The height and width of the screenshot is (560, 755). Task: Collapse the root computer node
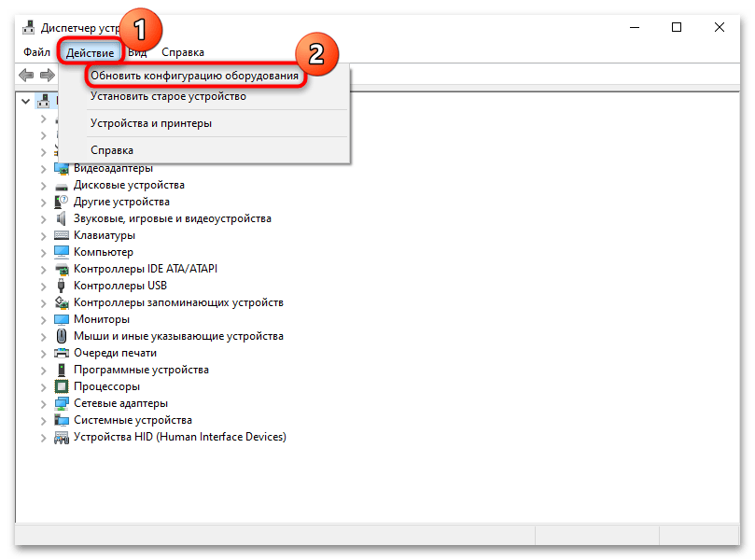click(25, 101)
